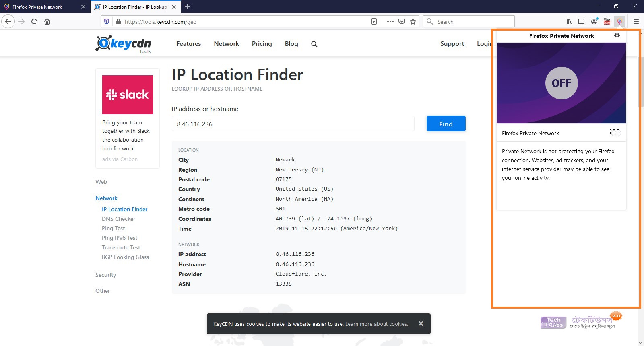
Task: Click the blue Find button
Action: pos(446,124)
